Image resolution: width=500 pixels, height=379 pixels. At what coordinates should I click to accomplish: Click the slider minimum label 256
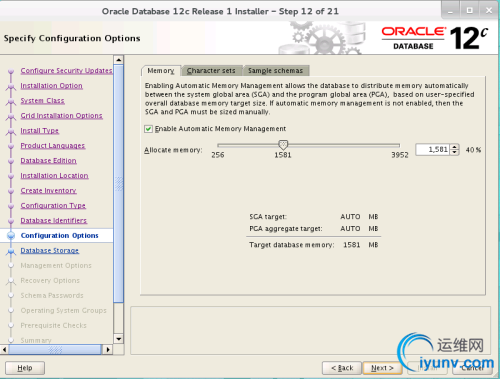pos(218,155)
